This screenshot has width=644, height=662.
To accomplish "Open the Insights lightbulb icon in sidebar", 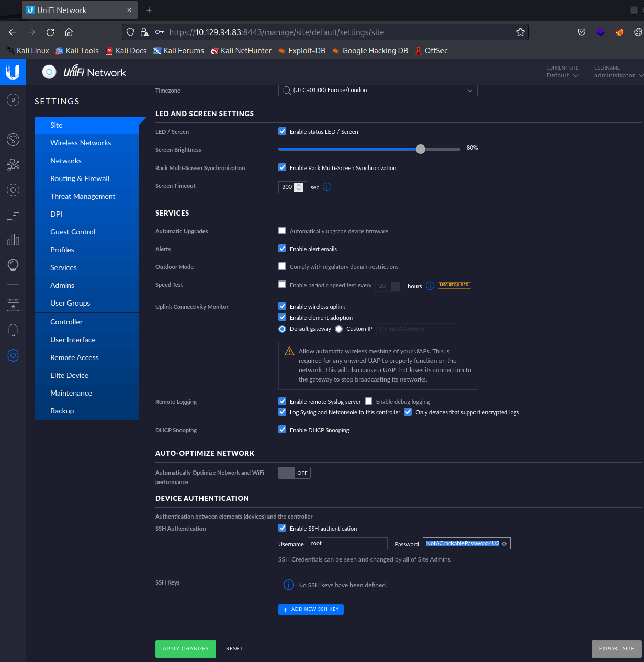I will (x=13, y=265).
